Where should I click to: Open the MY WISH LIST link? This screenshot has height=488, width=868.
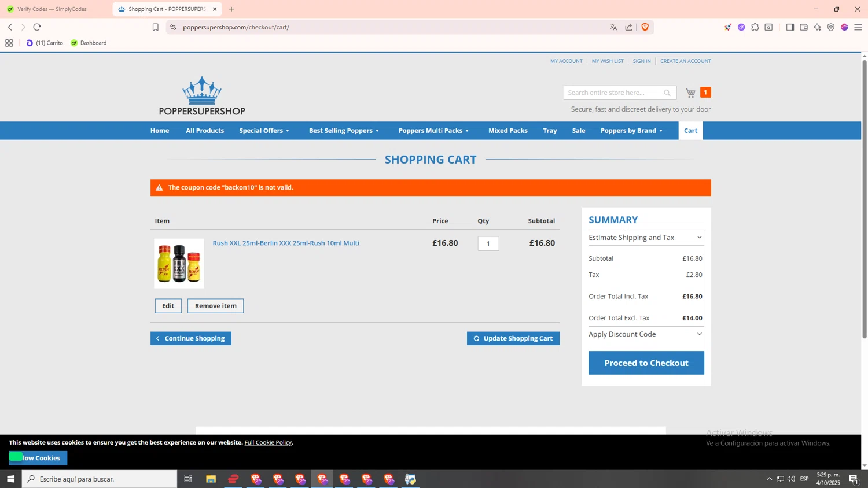click(608, 61)
